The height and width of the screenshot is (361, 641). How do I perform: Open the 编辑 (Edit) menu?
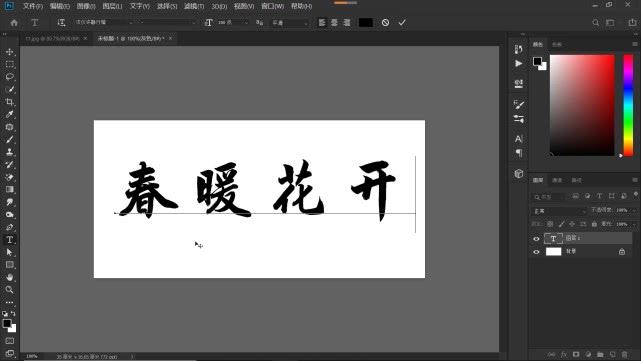tap(60, 6)
